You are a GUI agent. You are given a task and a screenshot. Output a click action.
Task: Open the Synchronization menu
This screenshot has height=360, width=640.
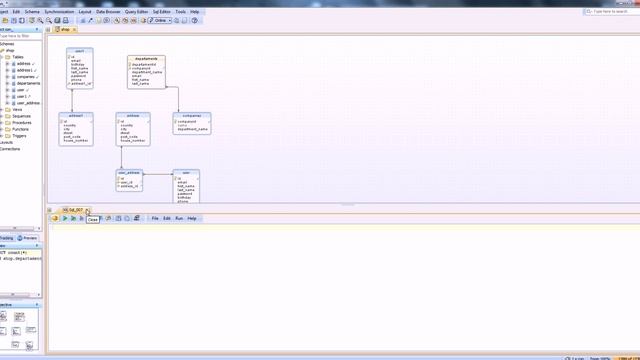(x=59, y=12)
